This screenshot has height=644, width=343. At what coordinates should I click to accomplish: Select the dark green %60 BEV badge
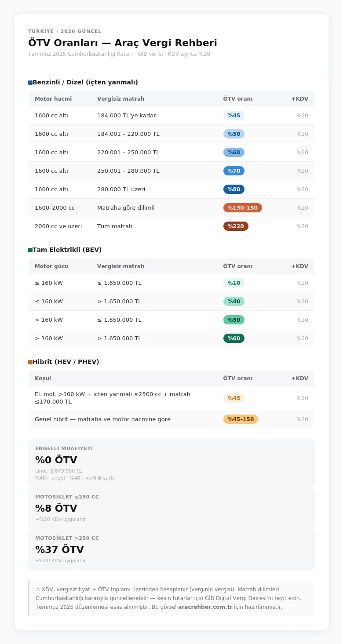pyautogui.click(x=234, y=338)
